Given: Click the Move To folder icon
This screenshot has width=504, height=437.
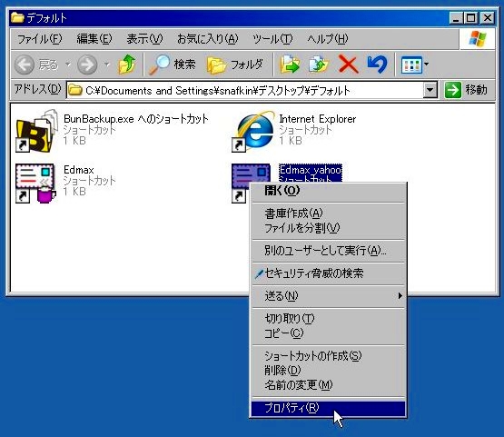Looking at the screenshot, I should (x=290, y=65).
